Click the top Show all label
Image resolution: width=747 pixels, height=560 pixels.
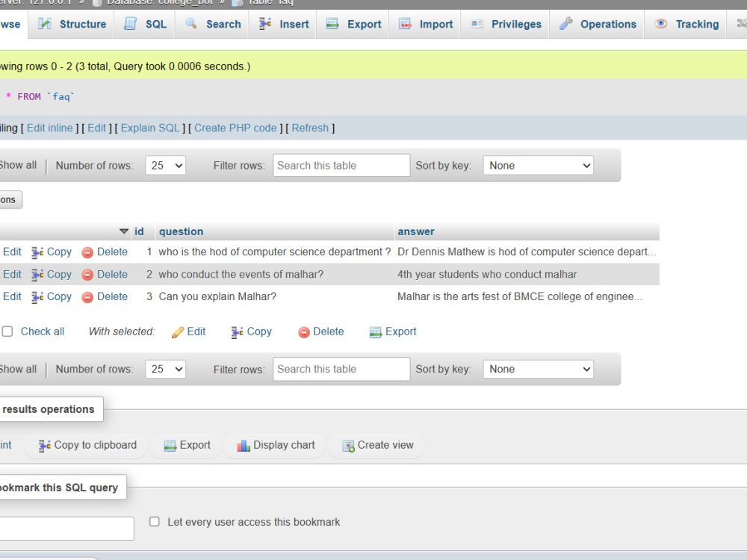[x=18, y=165]
